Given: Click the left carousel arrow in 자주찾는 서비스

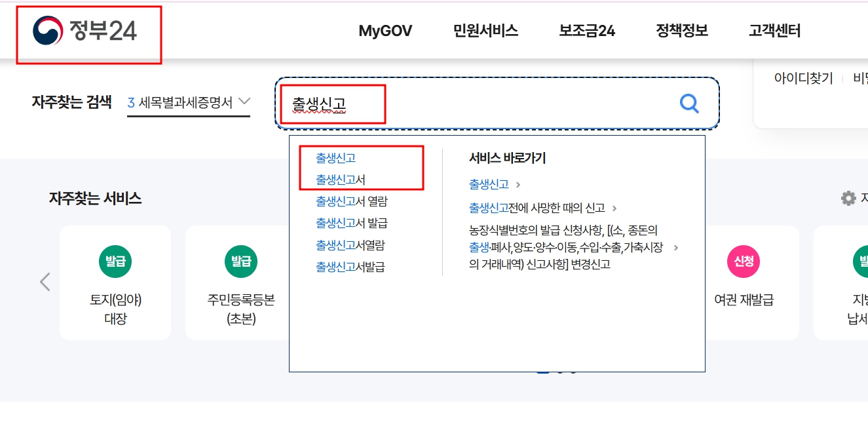Looking at the screenshot, I should tap(45, 282).
